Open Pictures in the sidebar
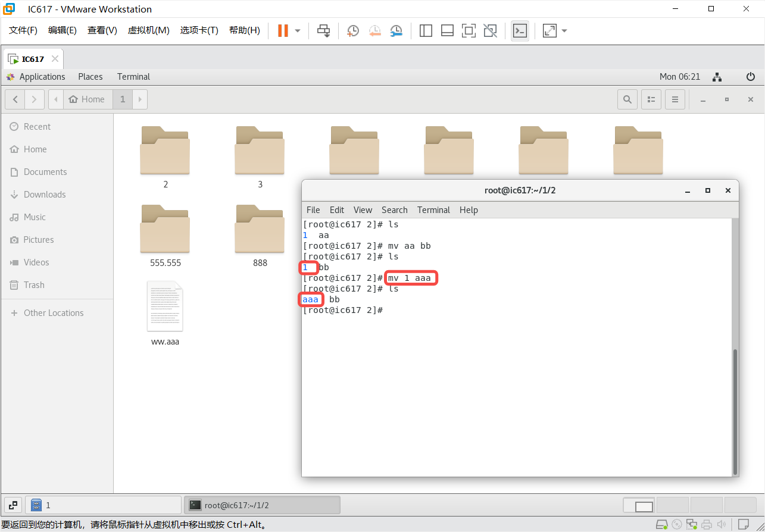This screenshot has width=765, height=532. (57, 240)
